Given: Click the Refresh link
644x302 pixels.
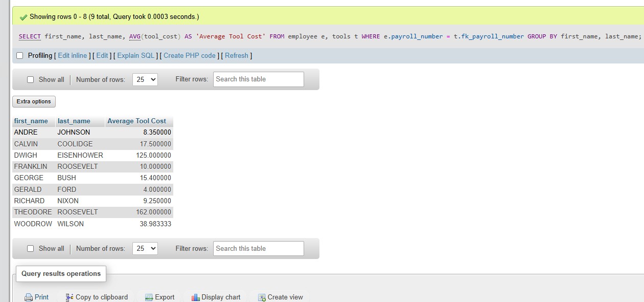Looking at the screenshot, I should 237,55.
